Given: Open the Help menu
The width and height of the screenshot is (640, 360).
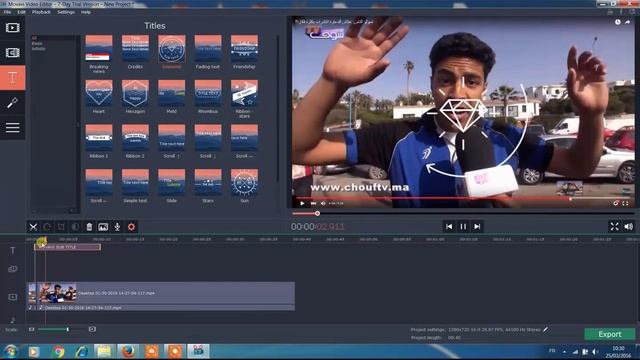Looking at the screenshot, I should 86,12.
